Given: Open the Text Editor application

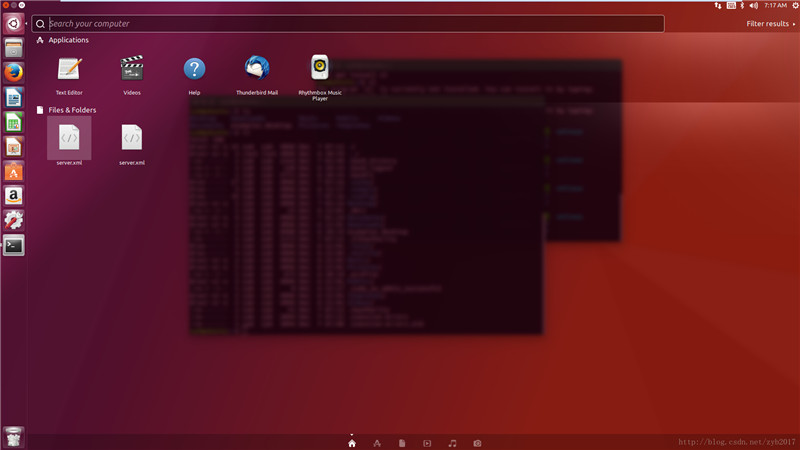Looking at the screenshot, I should click(x=69, y=69).
